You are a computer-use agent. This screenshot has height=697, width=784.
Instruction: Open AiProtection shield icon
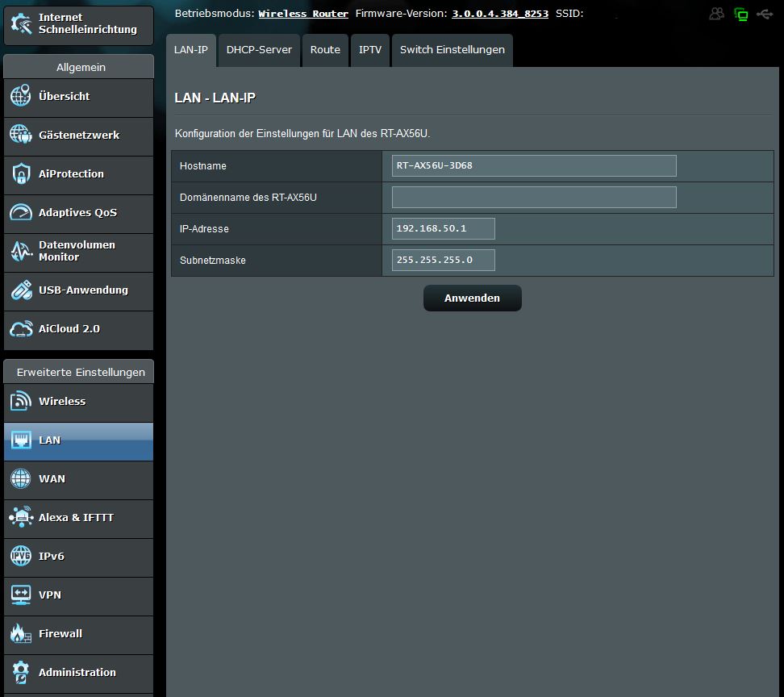pyautogui.click(x=20, y=173)
